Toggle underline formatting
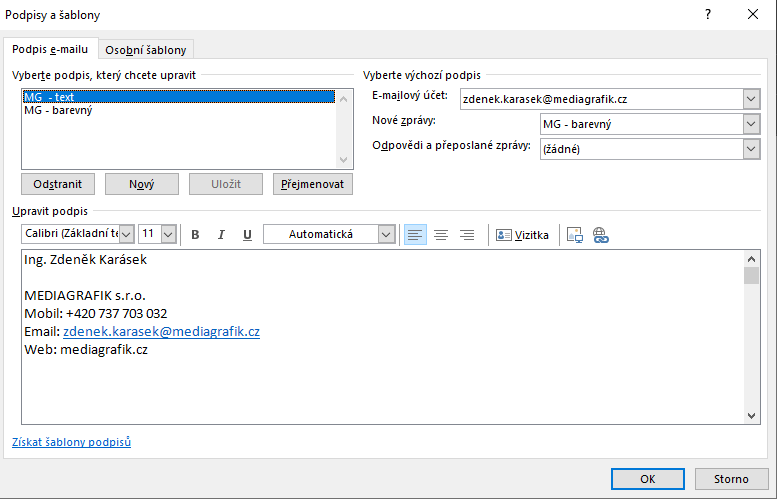 (247, 235)
